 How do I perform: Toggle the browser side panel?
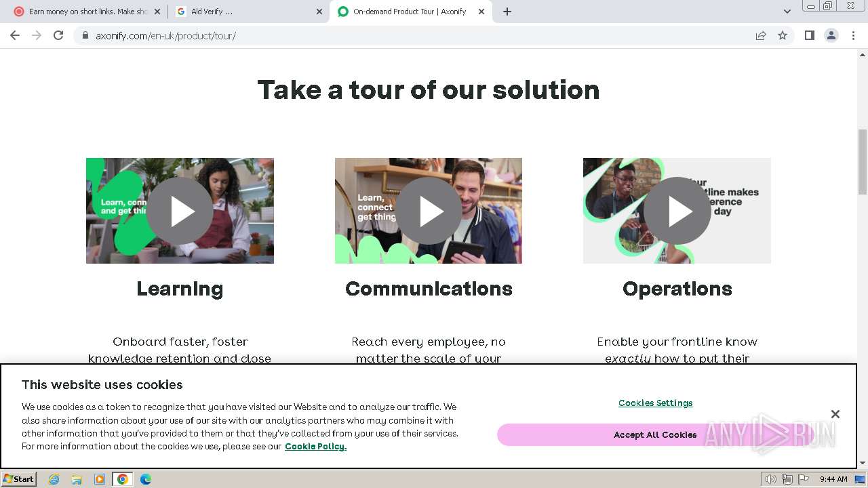click(x=810, y=35)
